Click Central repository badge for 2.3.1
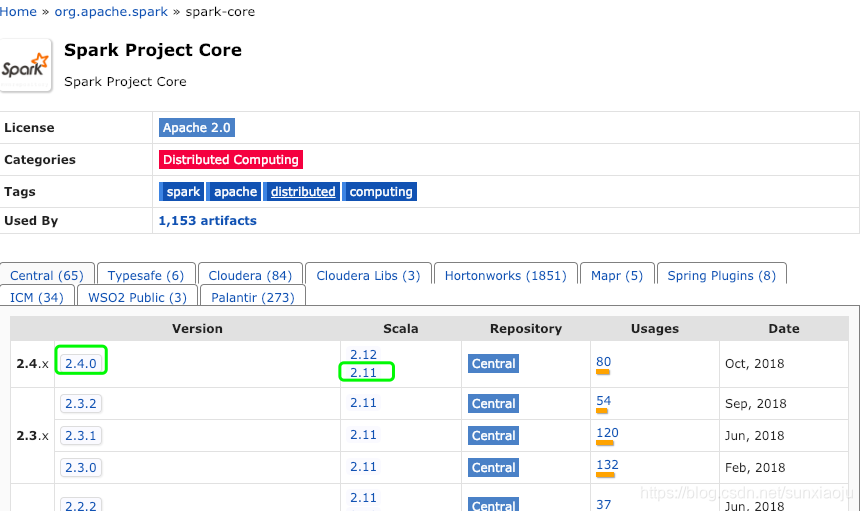Viewport: 862px width, 511px height. 493,435
